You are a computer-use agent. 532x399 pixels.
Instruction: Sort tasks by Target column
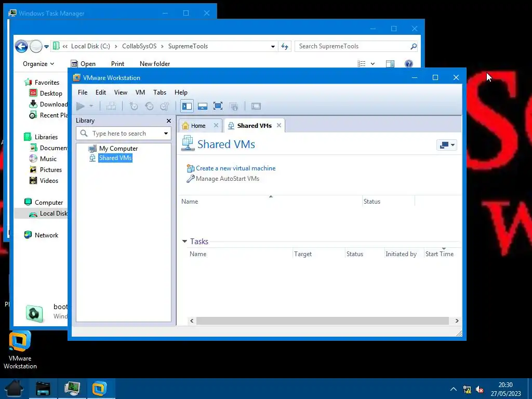point(303,254)
